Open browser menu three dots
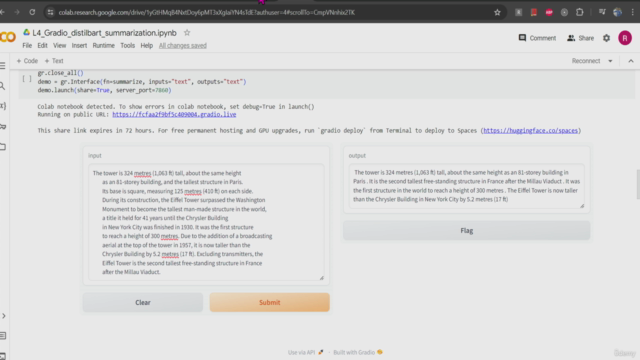Viewport: 640px width, 360px height. 633,12
